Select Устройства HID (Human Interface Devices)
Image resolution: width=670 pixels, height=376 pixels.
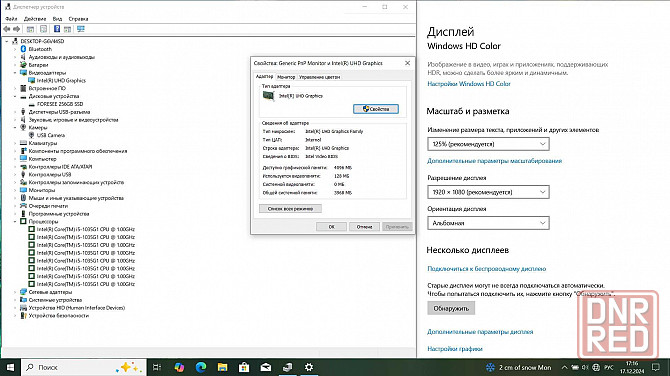pyautogui.click(x=77, y=308)
